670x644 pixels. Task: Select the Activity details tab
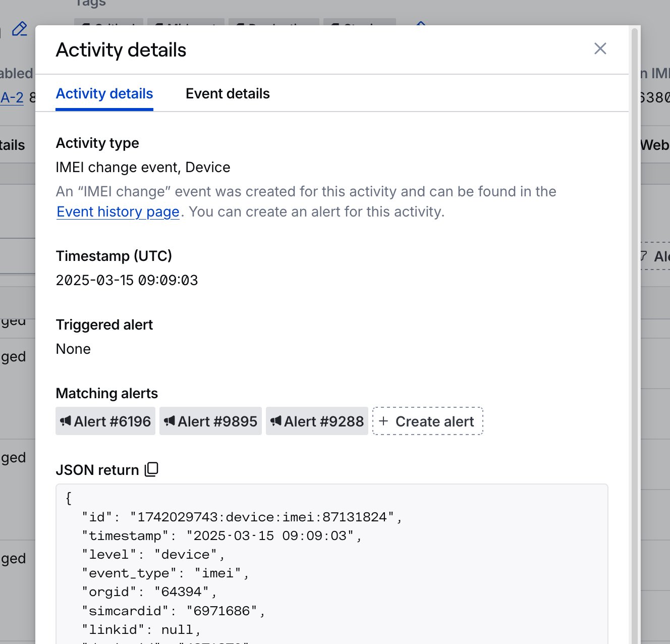pyautogui.click(x=104, y=94)
